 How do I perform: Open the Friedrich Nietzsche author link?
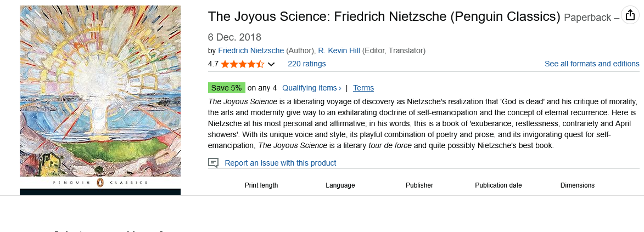[251, 50]
